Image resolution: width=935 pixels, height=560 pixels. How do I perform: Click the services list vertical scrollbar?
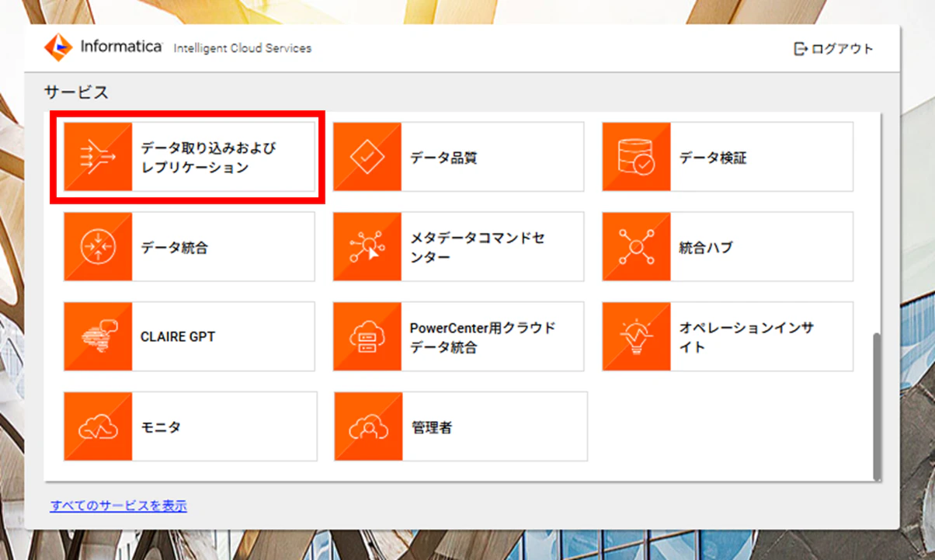[878, 405]
